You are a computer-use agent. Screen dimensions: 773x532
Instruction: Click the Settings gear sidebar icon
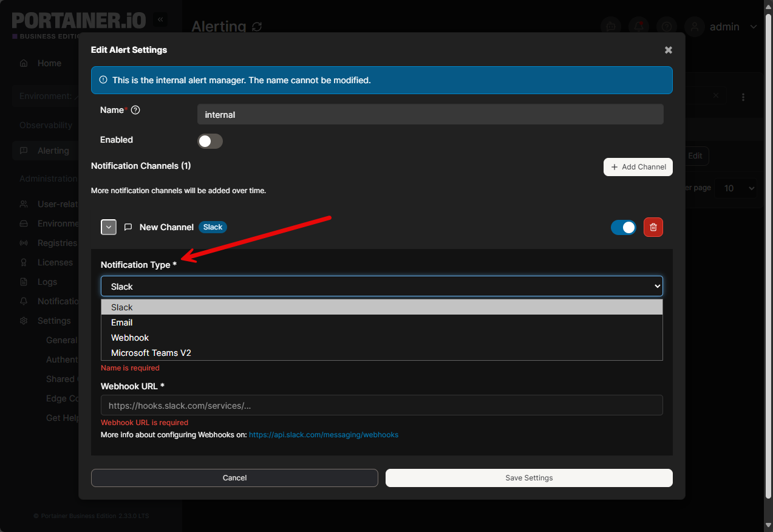pyautogui.click(x=24, y=321)
